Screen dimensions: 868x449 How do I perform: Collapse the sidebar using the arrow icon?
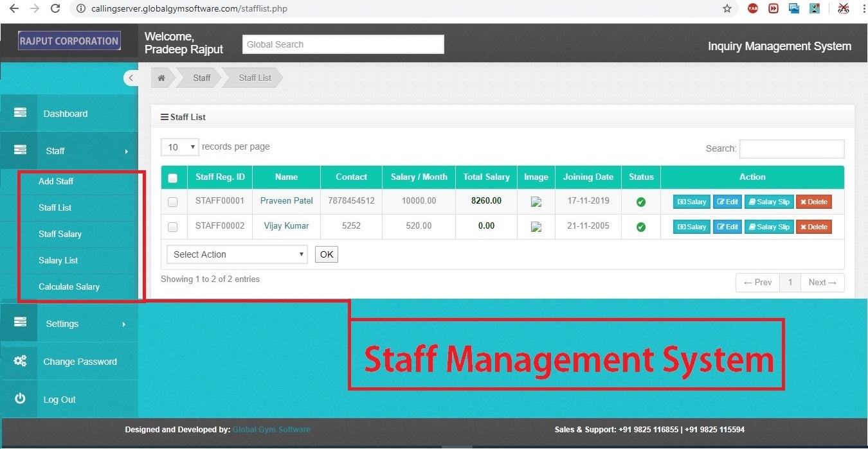pyautogui.click(x=131, y=78)
